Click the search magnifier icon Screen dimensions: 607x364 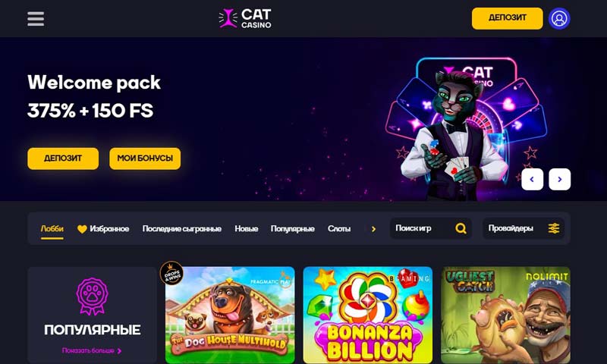click(461, 228)
